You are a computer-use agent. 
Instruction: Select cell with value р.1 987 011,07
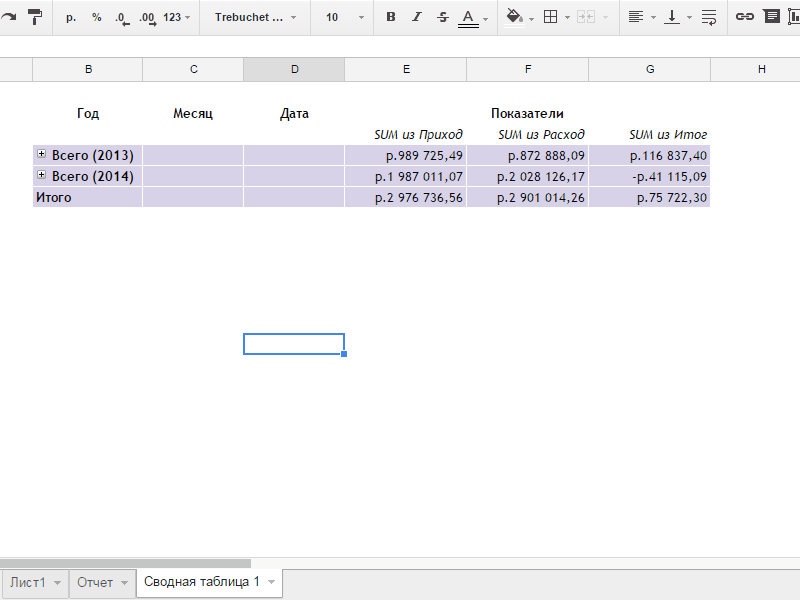click(x=406, y=177)
